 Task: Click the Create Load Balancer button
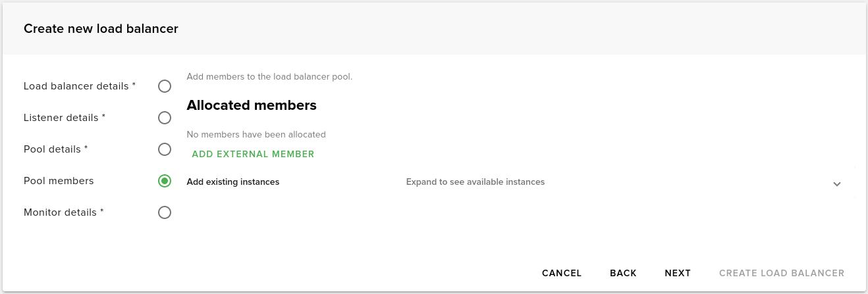[x=782, y=273]
